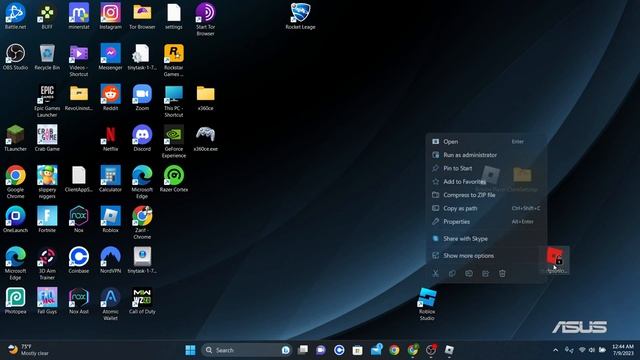Select the Roblox Studio desktop icon
The width and height of the screenshot is (640, 360).
(427, 304)
